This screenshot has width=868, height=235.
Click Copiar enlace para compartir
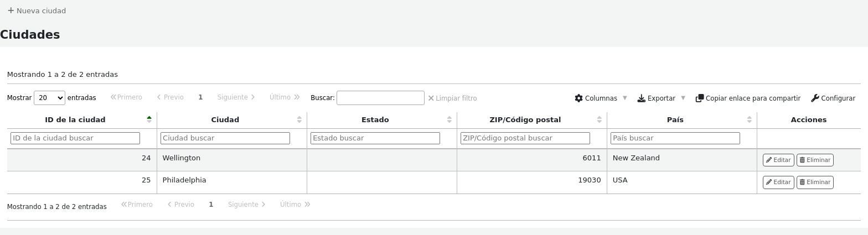coord(748,98)
